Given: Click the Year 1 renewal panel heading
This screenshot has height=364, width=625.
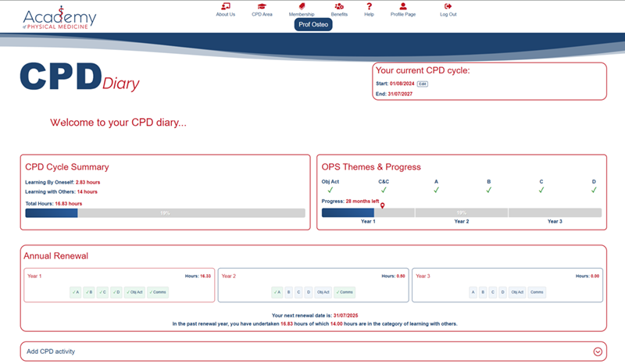Looking at the screenshot, I should coord(34,276).
